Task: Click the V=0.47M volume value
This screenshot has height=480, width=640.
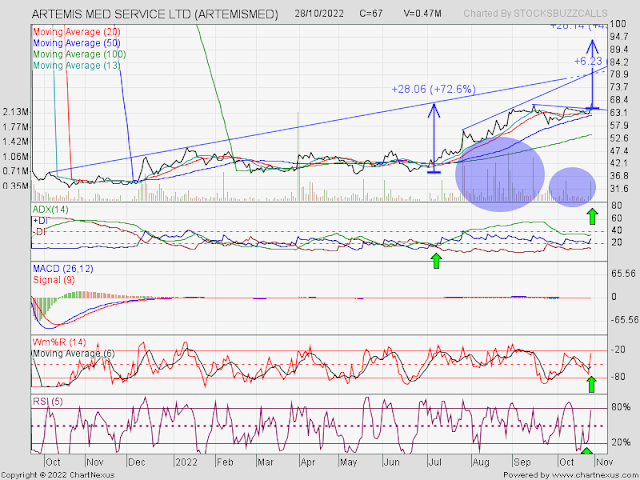Action: 422,13
